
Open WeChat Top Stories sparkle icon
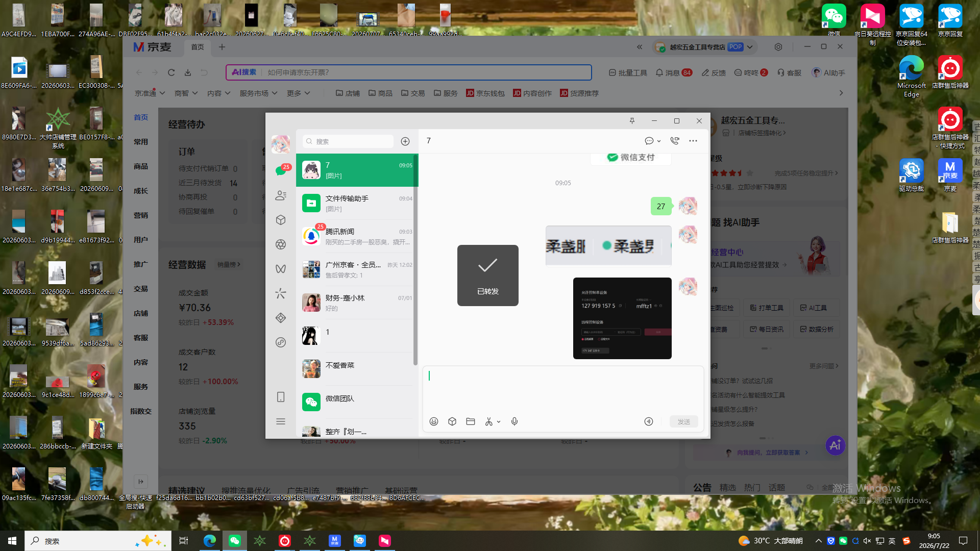tap(281, 293)
